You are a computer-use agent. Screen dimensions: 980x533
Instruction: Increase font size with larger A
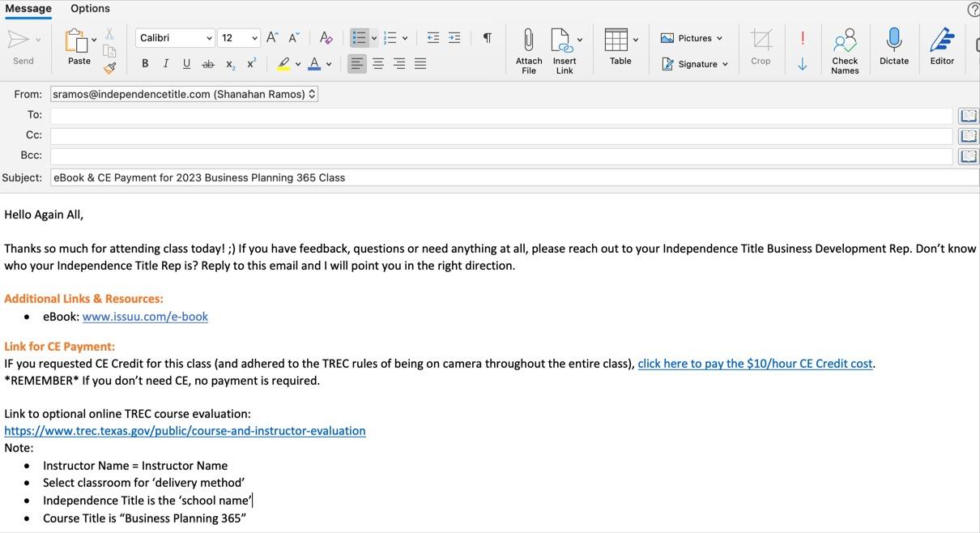point(273,38)
